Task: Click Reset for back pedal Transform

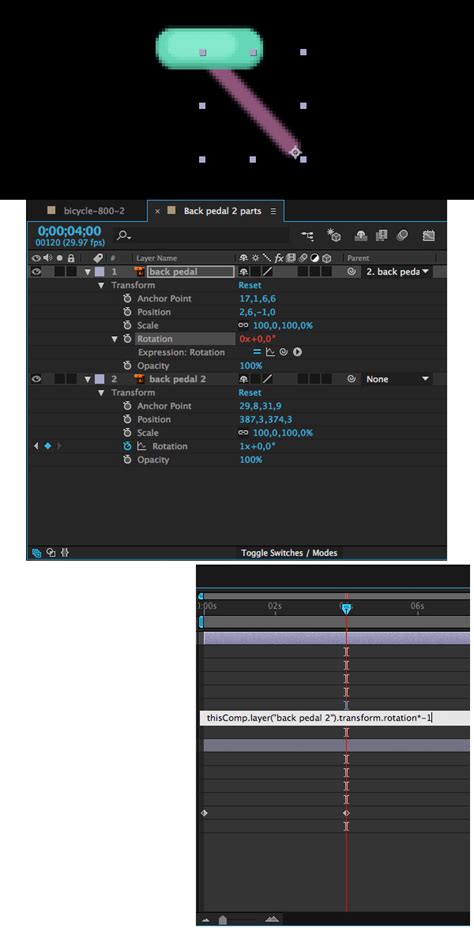Action: click(249, 286)
